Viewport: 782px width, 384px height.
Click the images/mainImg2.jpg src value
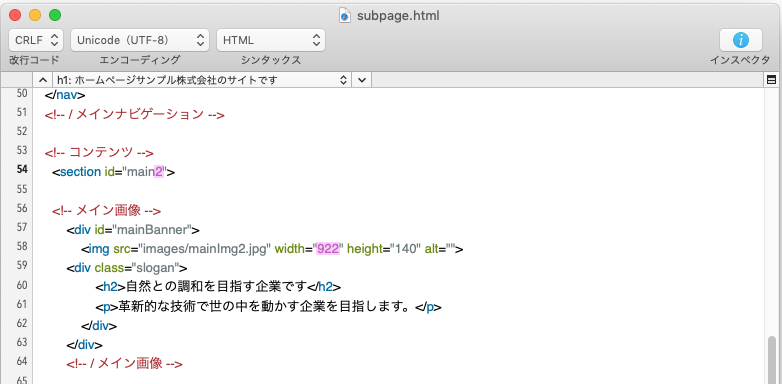coord(205,248)
